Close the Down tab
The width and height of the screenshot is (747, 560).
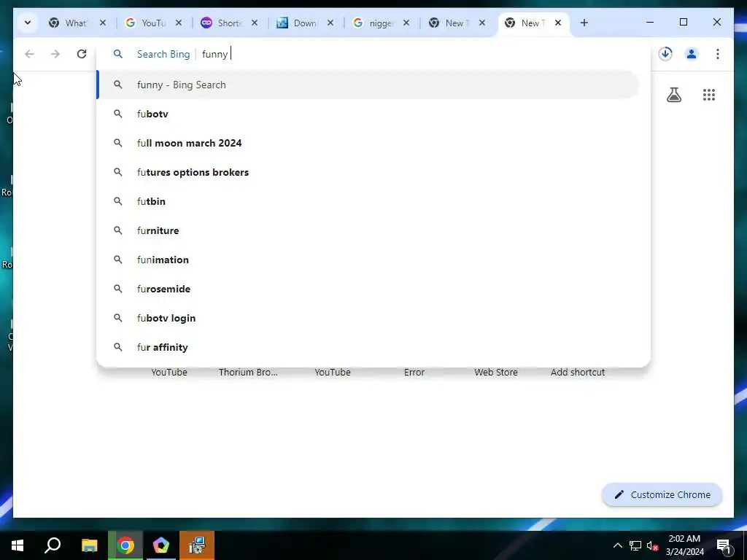[x=330, y=23]
